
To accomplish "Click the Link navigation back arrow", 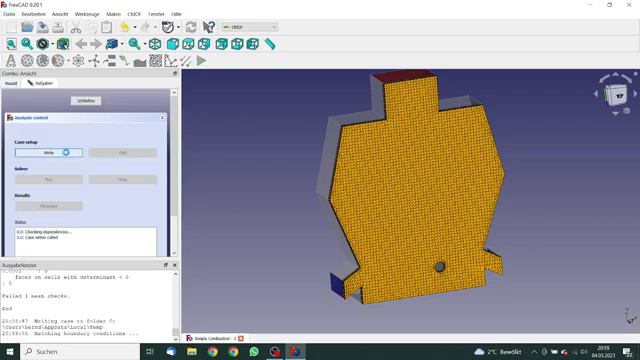I will click(x=81, y=44).
